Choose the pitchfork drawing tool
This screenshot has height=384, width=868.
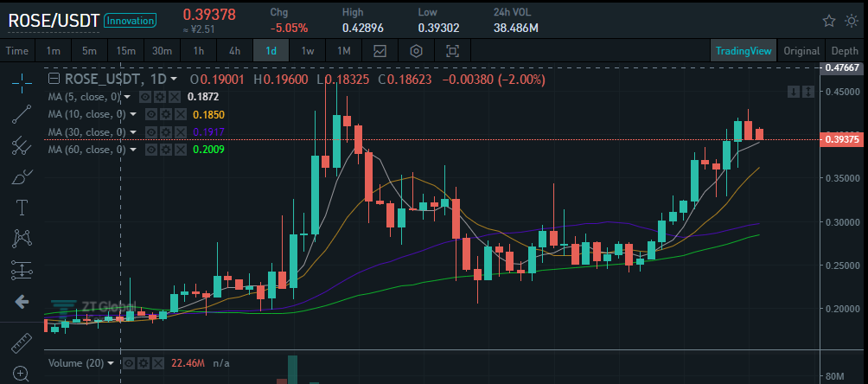22,145
